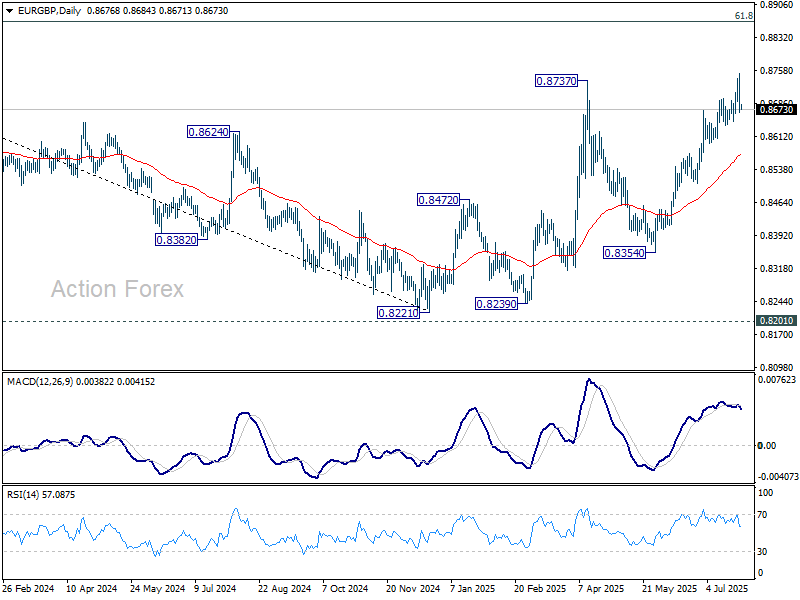Click the 26 Feb 2024 date marker

coord(27,588)
